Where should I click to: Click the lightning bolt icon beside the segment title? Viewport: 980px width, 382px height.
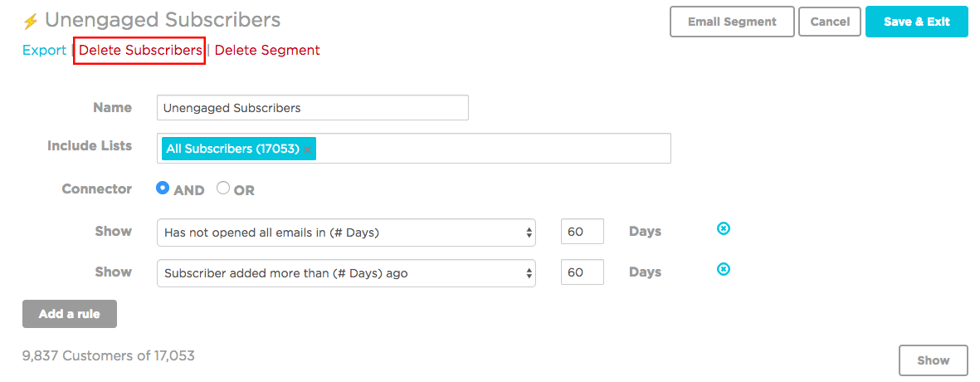coord(31,22)
